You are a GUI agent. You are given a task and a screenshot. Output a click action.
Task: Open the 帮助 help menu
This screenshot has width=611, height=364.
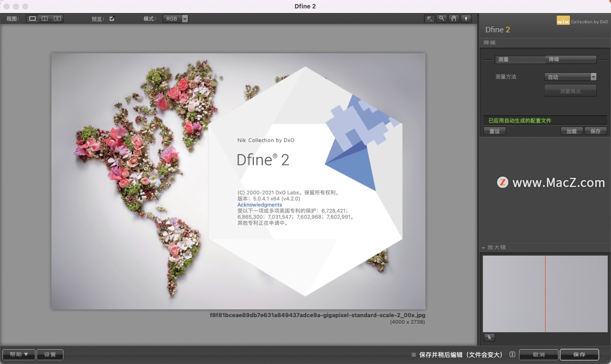(x=19, y=354)
